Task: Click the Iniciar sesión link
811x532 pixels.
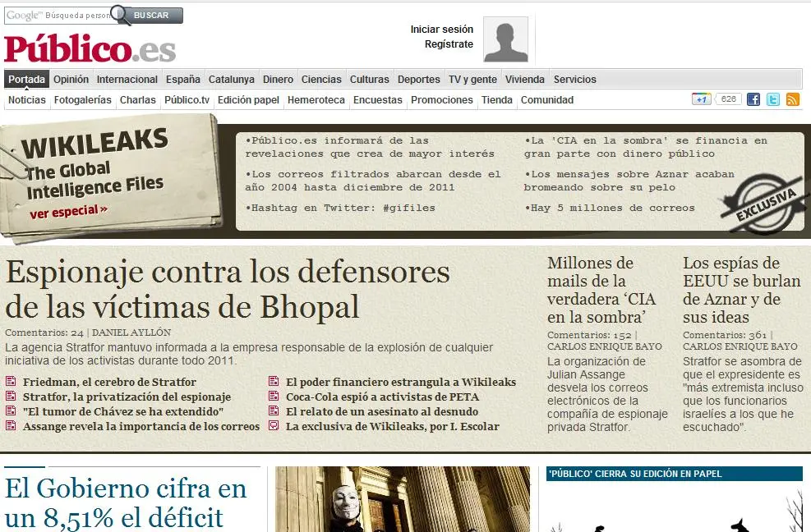Action: 442,30
